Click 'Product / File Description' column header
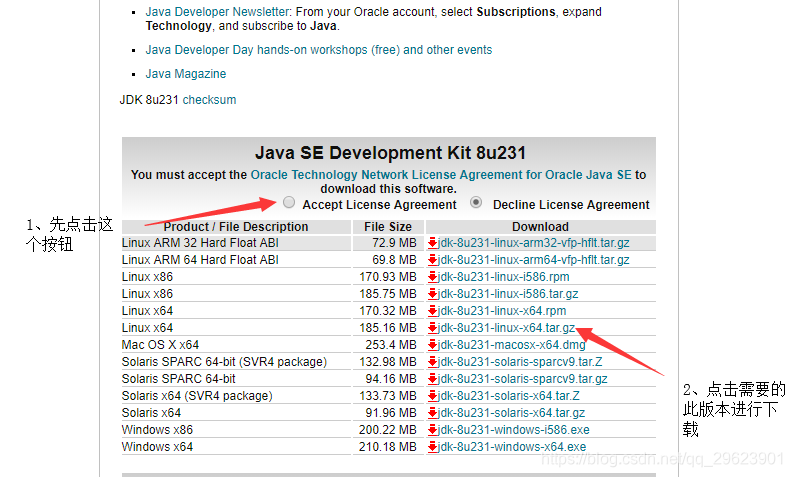 [236, 227]
